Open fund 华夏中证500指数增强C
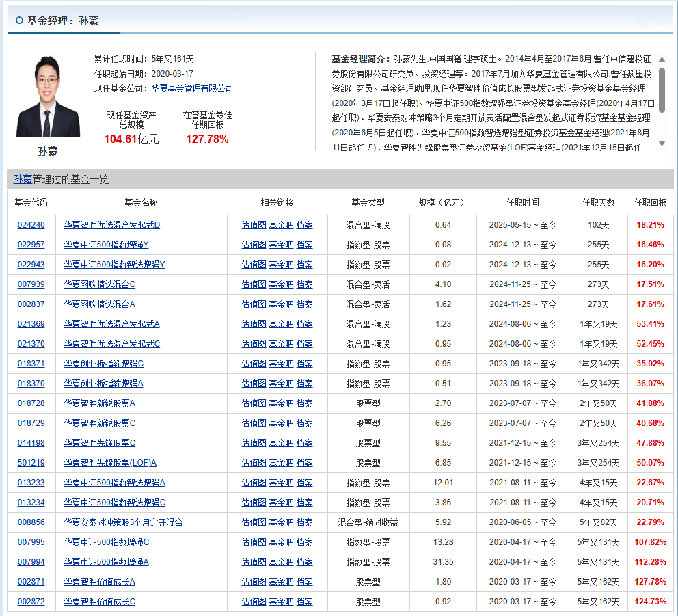 107,542
